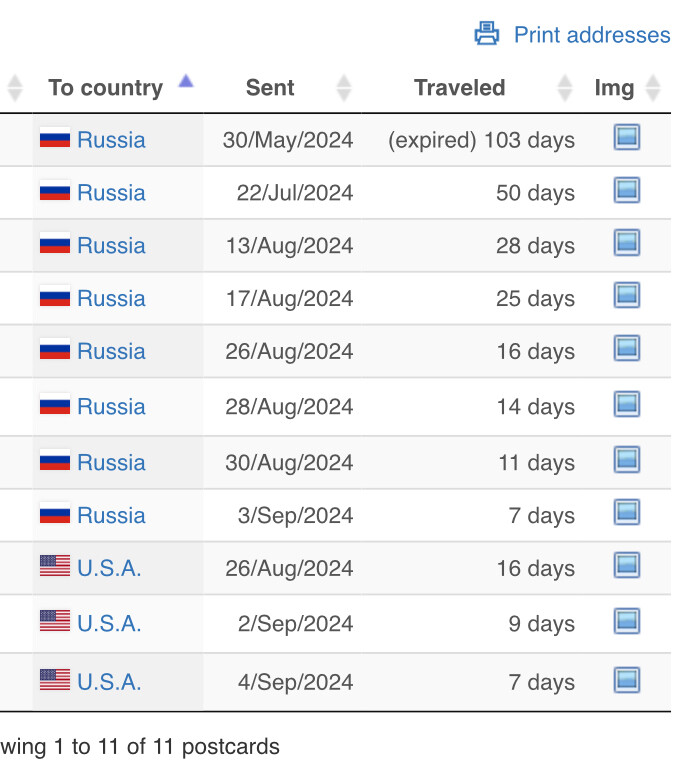Screen dimensions: 686x779
Task: Open image icon for postcard sent 2/Sep/2024
Action: [x=627, y=622]
